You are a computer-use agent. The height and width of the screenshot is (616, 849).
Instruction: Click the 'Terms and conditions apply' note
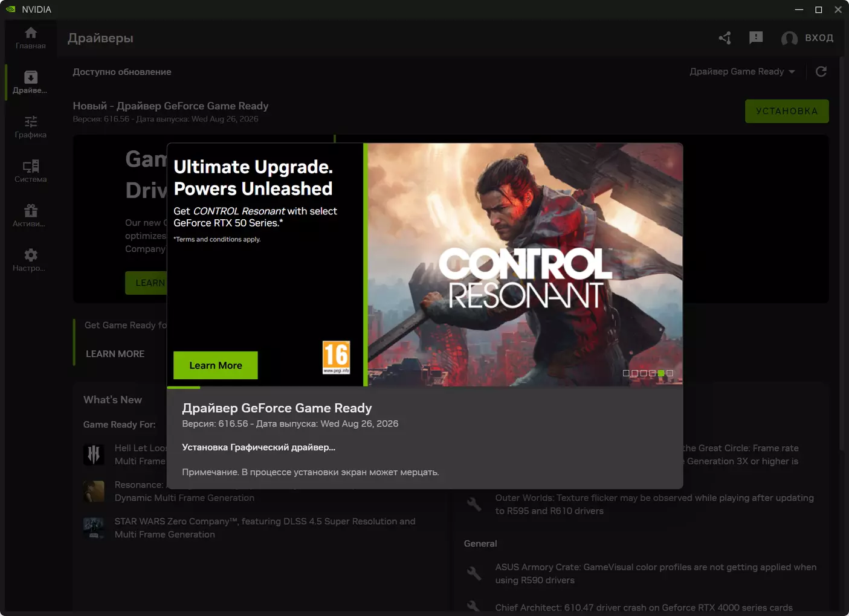[x=217, y=239]
